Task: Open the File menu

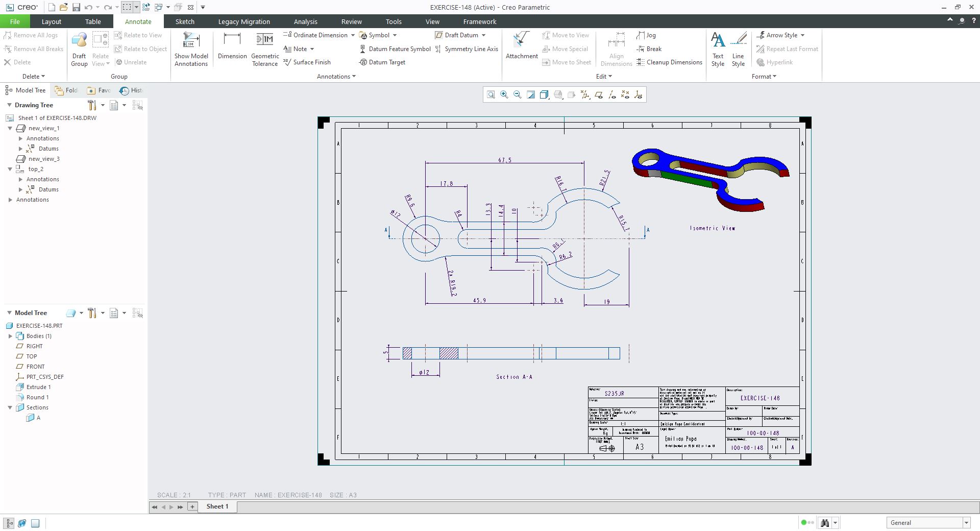Action: (x=15, y=21)
